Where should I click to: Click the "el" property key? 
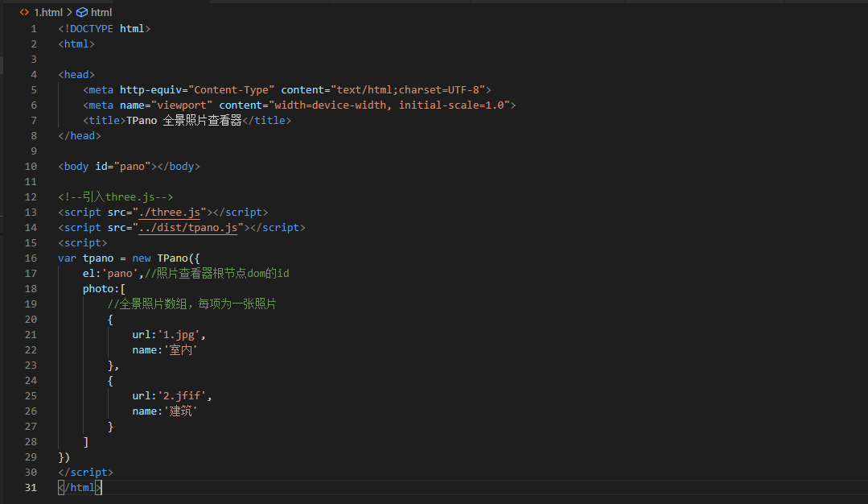click(88, 274)
